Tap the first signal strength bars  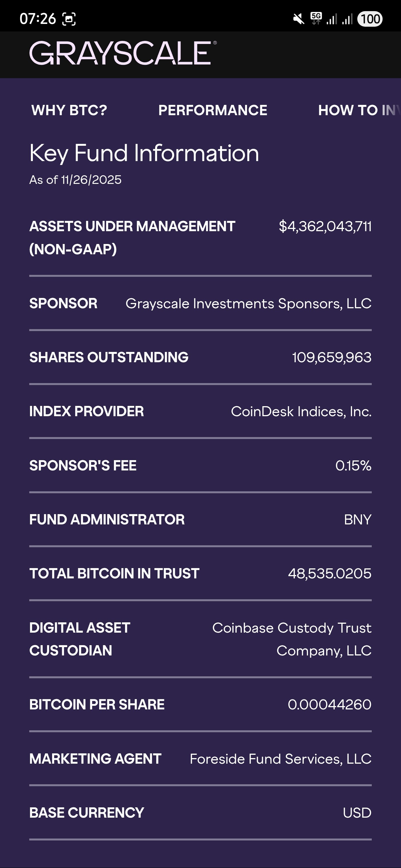point(332,19)
